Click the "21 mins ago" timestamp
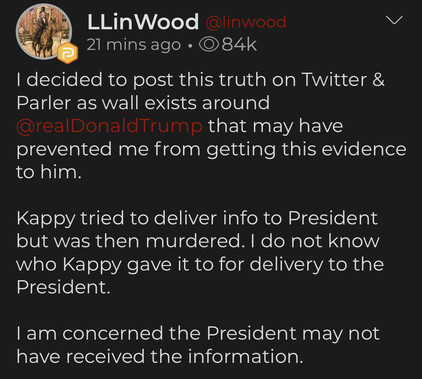 pyautogui.click(x=134, y=45)
